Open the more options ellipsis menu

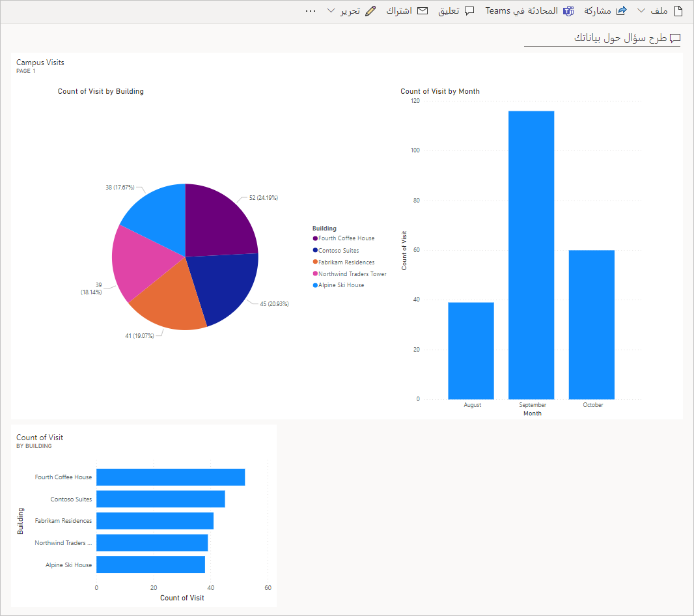(x=311, y=11)
